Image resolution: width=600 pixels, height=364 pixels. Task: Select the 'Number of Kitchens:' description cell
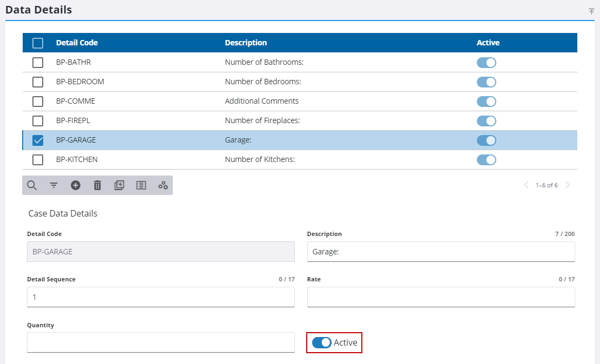click(260, 159)
